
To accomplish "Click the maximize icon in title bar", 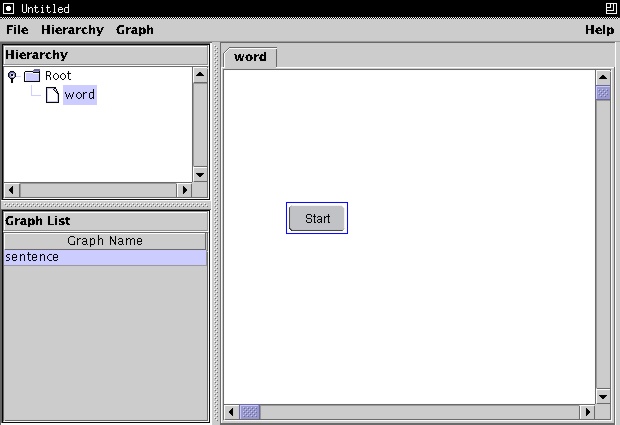I will coord(611,8).
